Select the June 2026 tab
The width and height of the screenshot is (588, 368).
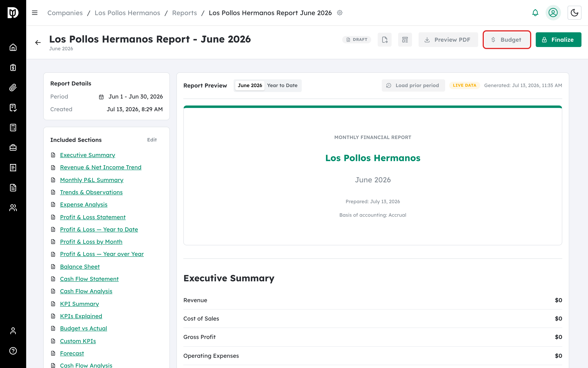pos(250,85)
